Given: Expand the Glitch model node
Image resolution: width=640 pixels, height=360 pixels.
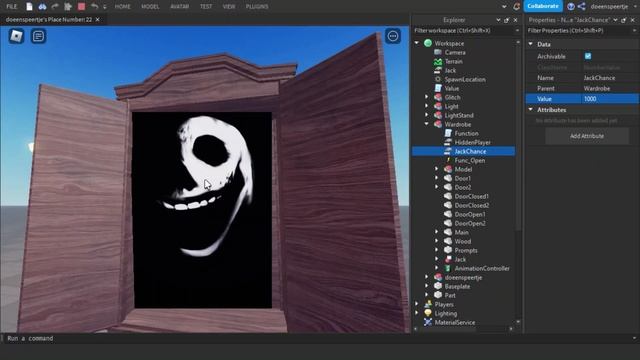Looking at the screenshot, I should tap(427, 97).
